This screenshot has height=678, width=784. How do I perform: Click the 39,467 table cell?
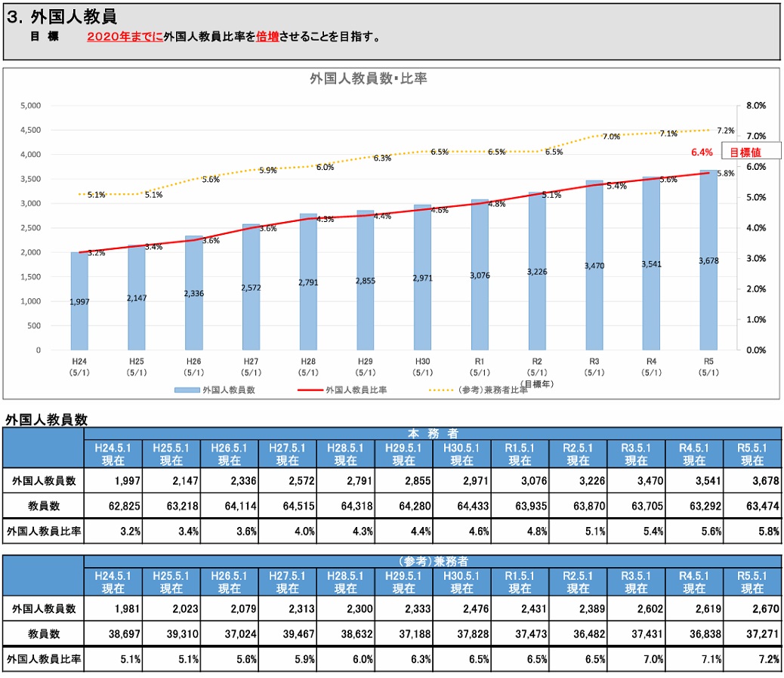[x=288, y=634]
